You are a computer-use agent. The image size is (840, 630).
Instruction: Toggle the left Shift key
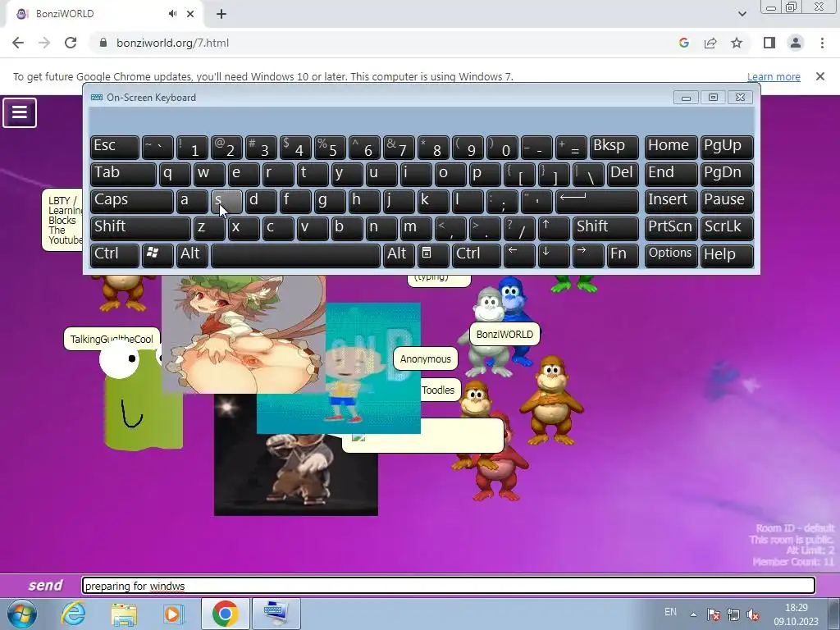coord(140,228)
